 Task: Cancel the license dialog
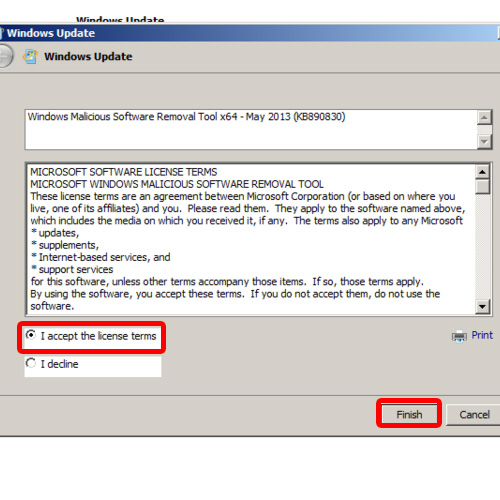(474, 414)
